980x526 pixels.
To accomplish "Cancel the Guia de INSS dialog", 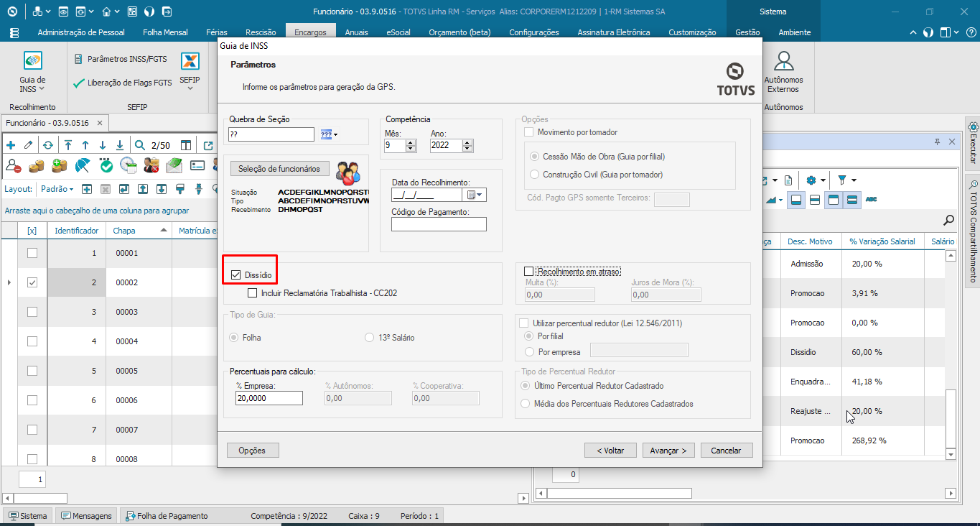I will (726, 451).
